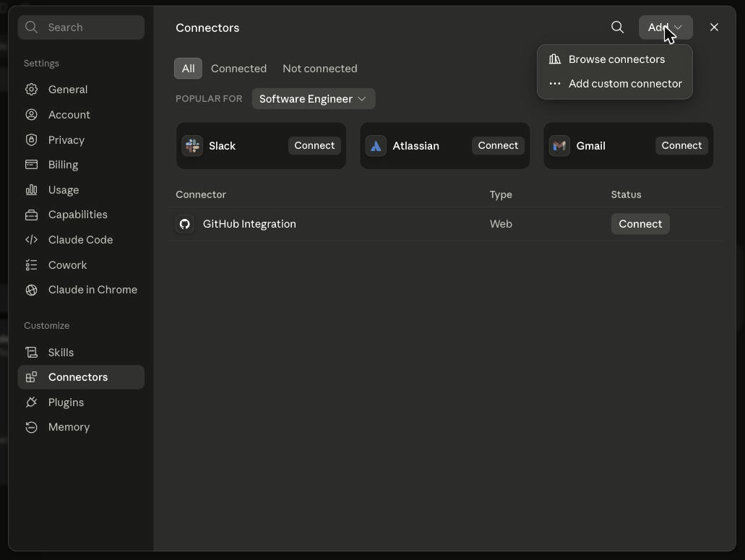Select the Connectors sidebar item
Screen dimensions: 745x560
[x=81, y=377]
